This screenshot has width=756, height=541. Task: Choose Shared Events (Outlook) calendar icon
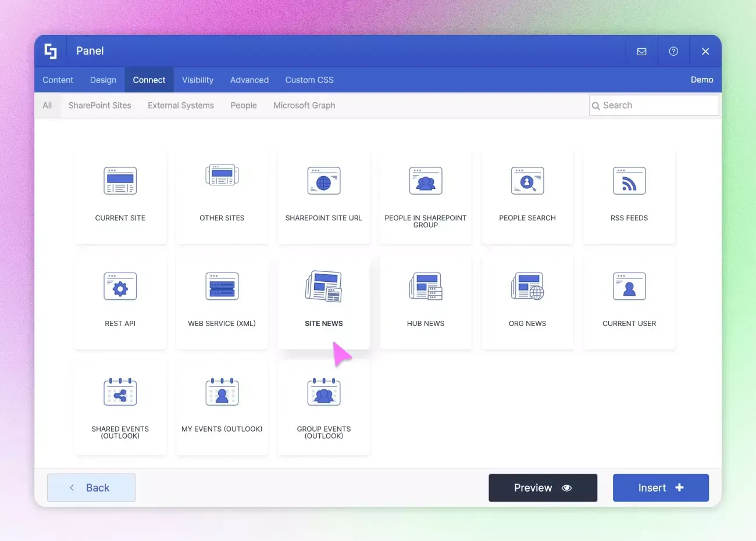[120, 392]
